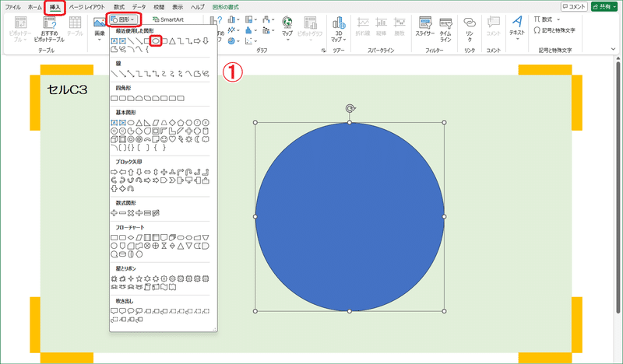Open the Page Layout tab
623x364 pixels.
(x=87, y=7)
